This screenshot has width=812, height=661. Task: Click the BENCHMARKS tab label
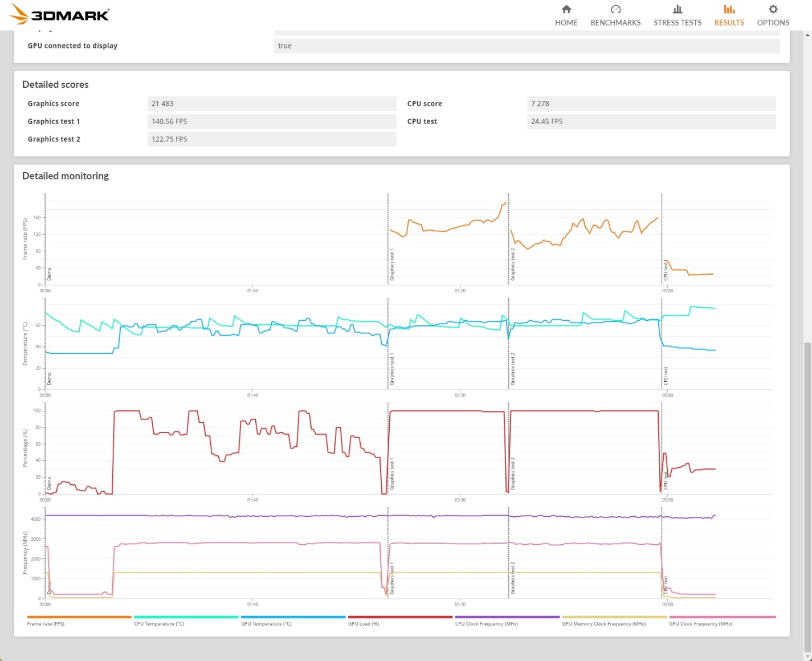(615, 23)
